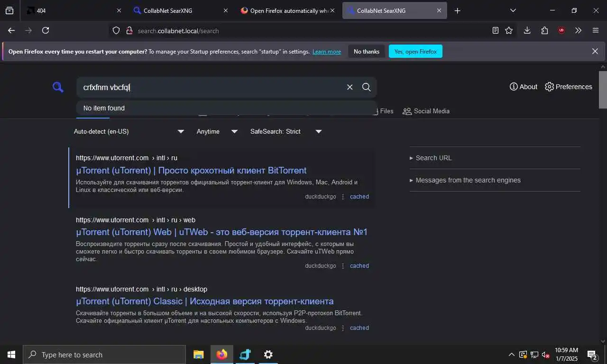Click the Firefox back arrow

pos(11,30)
